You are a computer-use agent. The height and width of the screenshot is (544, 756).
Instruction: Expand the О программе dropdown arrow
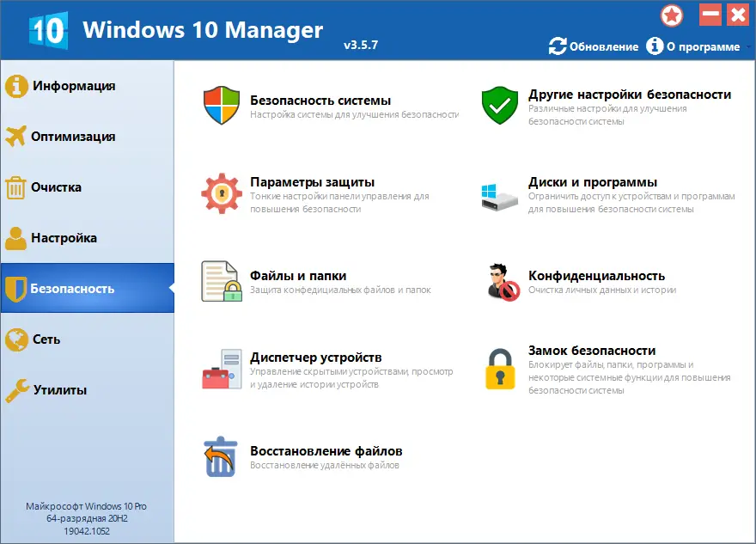point(748,46)
